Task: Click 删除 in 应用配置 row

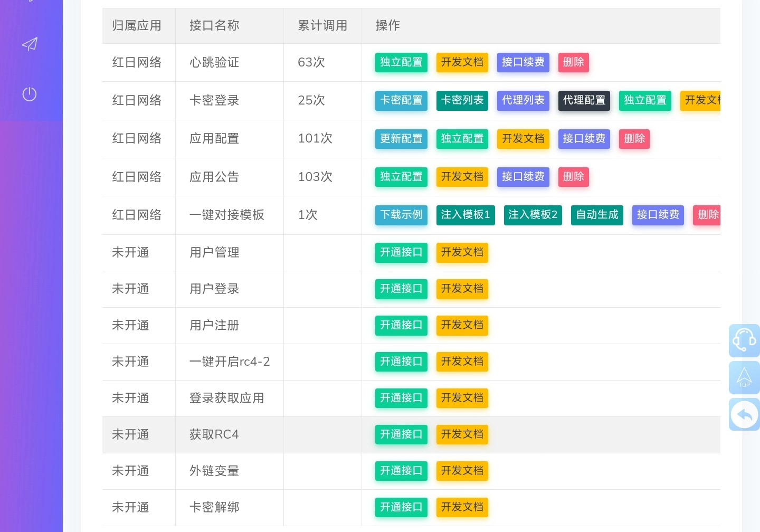Action: pos(634,139)
